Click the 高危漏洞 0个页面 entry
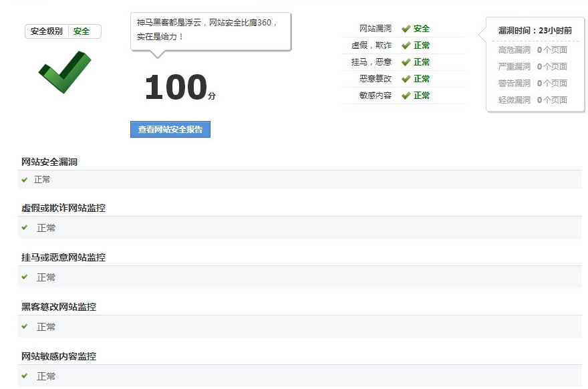Image resolution: width=588 pixels, height=389 pixels. coord(533,50)
